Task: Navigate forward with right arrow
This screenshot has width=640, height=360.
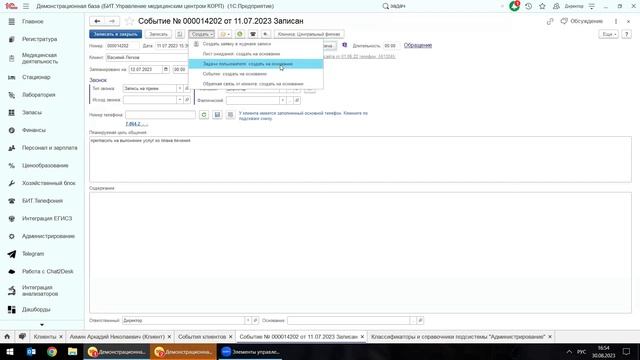Action: 112,21
